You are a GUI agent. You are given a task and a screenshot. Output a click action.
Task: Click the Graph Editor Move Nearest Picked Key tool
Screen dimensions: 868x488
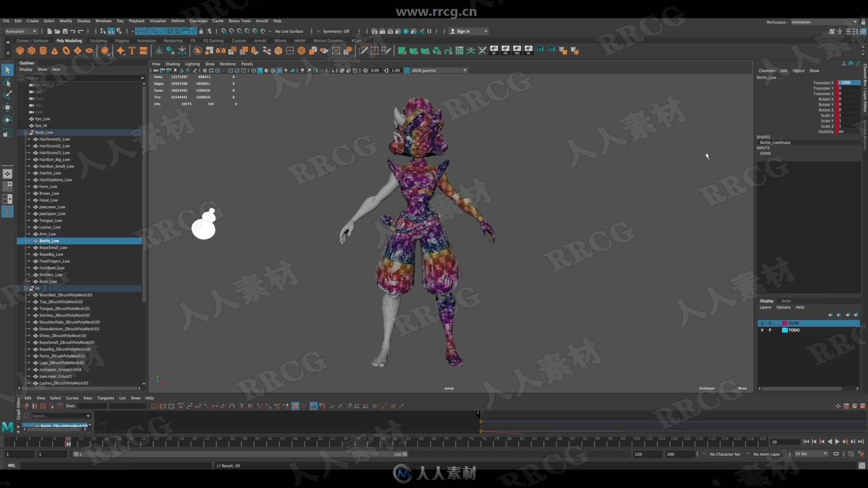coord(27,406)
